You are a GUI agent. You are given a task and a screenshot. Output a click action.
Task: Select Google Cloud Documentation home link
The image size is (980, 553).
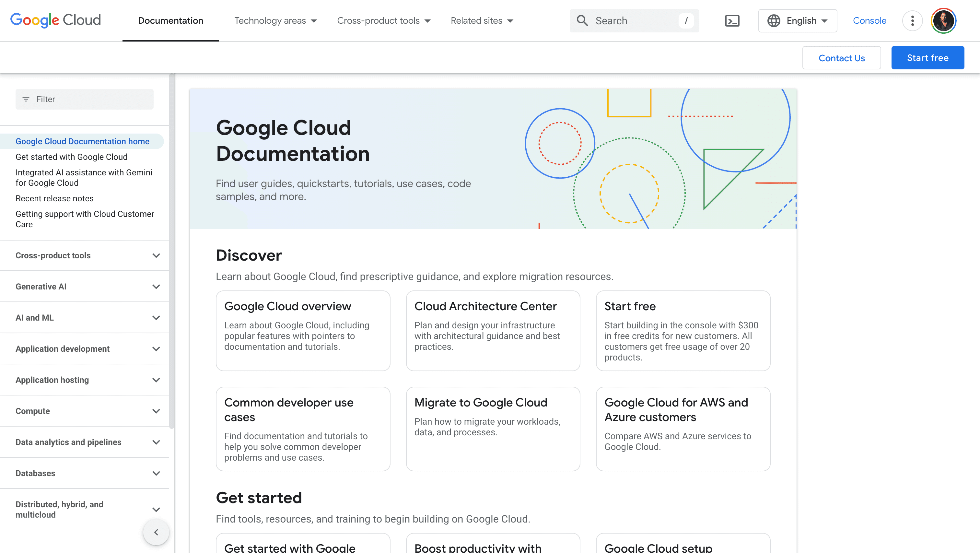tap(83, 141)
